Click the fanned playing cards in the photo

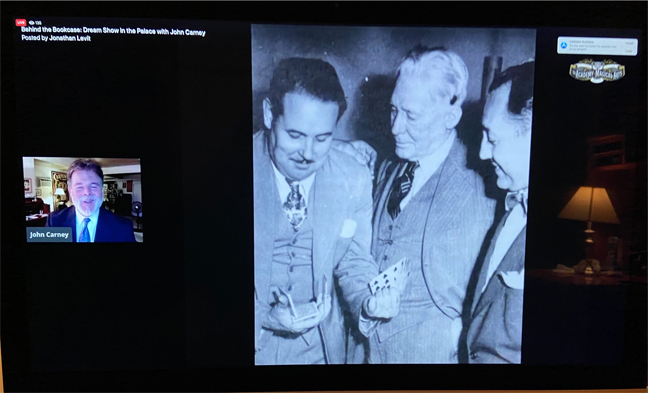(x=389, y=277)
